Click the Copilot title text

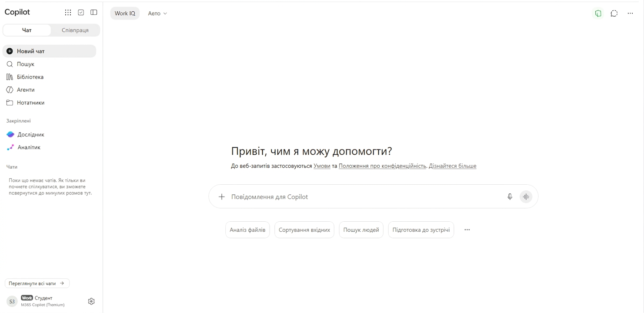(17, 12)
